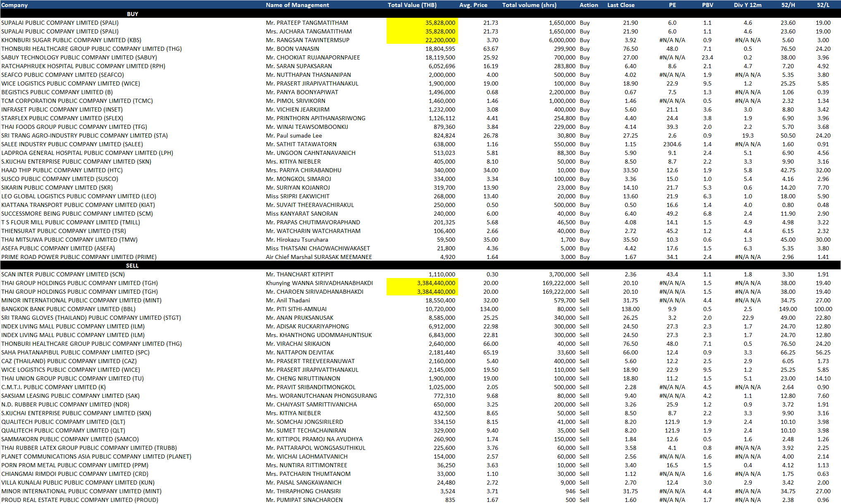Click Khunying WANNA SIRIVADHANABHAKDI cell
841x504 pixels.
point(319,283)
